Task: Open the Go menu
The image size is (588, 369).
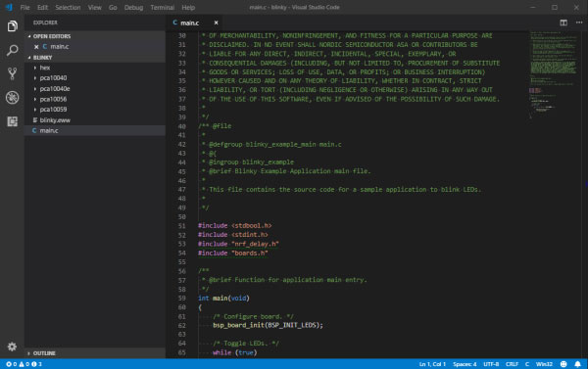Action: point(113,8)
